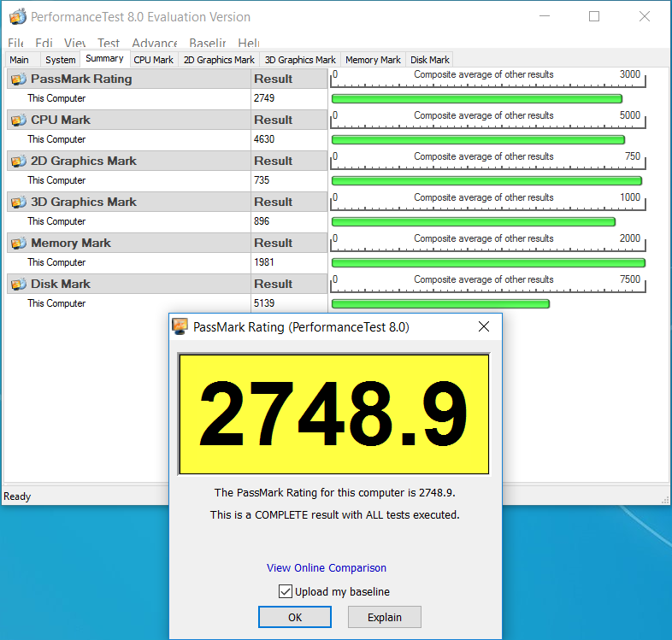
Task: Click the 2D Graphics Mark header label
Action: click(84, 161)
